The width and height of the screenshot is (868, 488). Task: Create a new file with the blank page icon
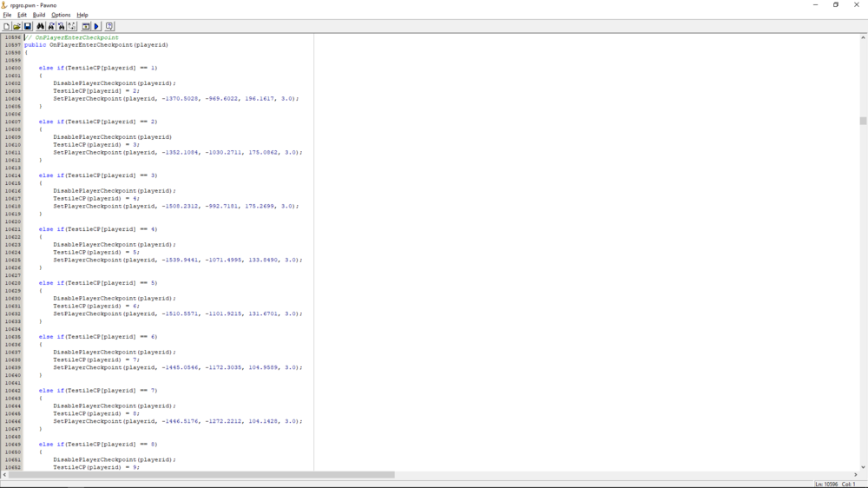click(x=7, y=26)
